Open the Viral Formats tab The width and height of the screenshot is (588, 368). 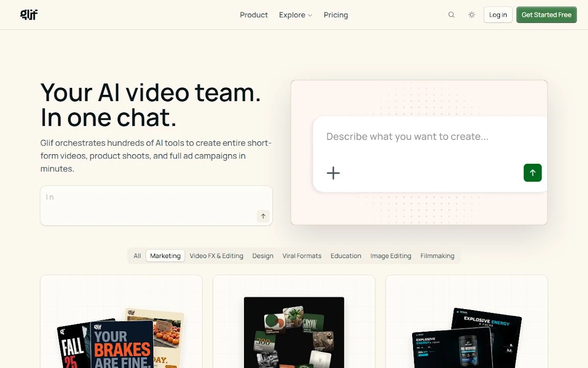[302, 256]
